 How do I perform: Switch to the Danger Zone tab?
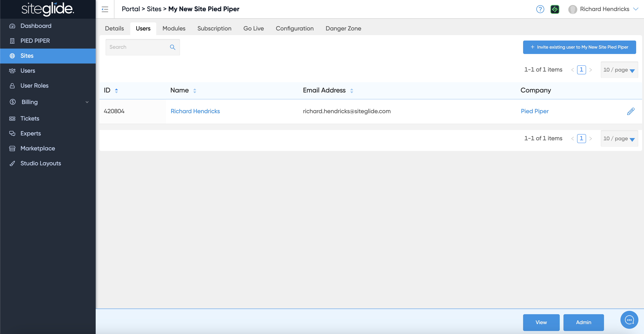343,28
